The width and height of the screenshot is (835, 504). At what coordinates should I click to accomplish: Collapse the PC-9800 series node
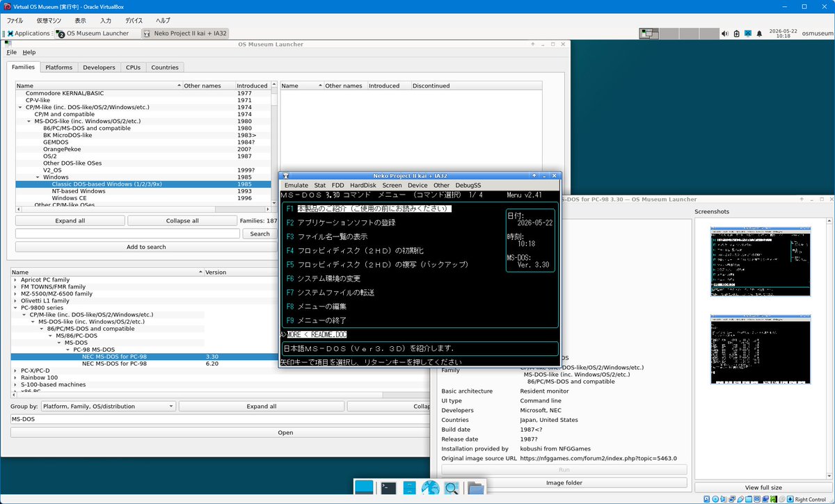click(15, 307)
